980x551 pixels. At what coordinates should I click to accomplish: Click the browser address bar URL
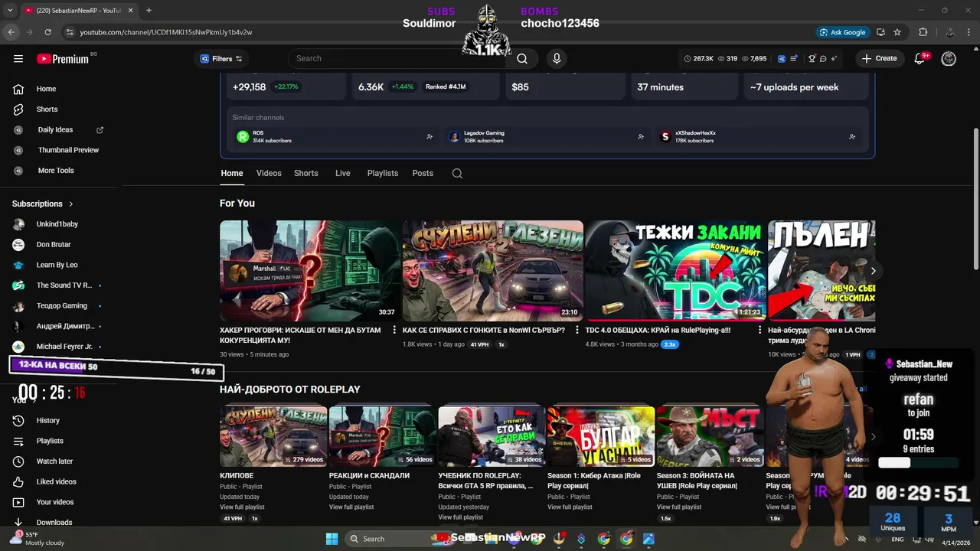point(166,32)
